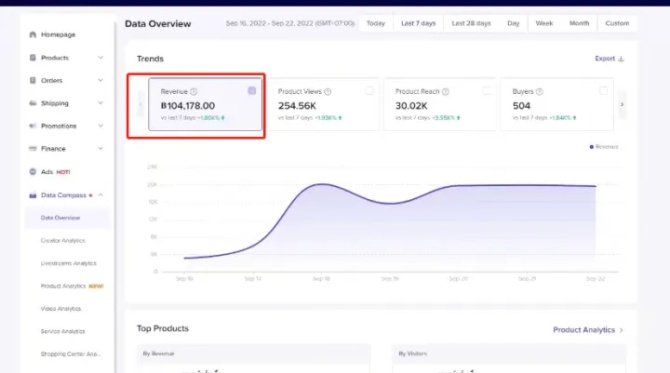
Task: Expand the Products menu chevron
Action: (x=100, y=57)
